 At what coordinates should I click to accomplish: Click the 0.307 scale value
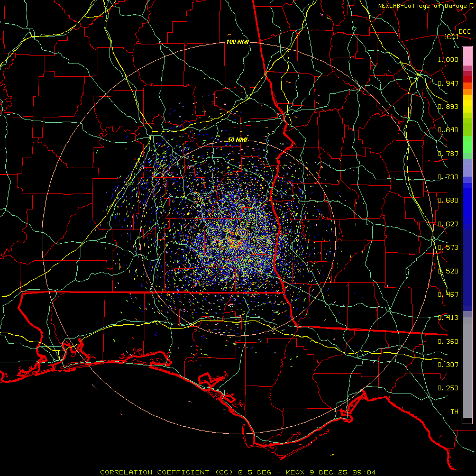tap(448, 364)
